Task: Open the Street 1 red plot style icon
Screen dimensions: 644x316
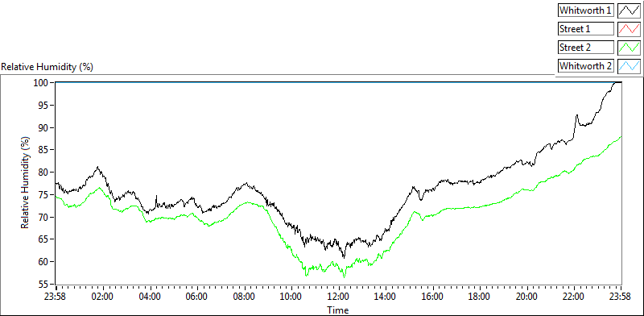Action: 629,29
